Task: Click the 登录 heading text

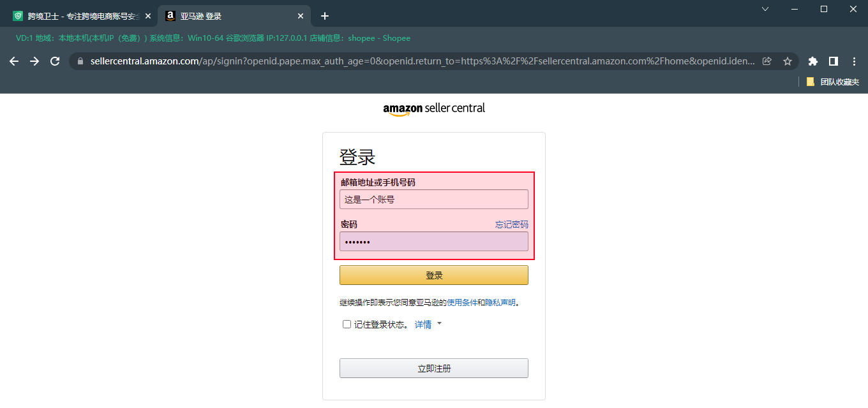Action: click(357, 157)
